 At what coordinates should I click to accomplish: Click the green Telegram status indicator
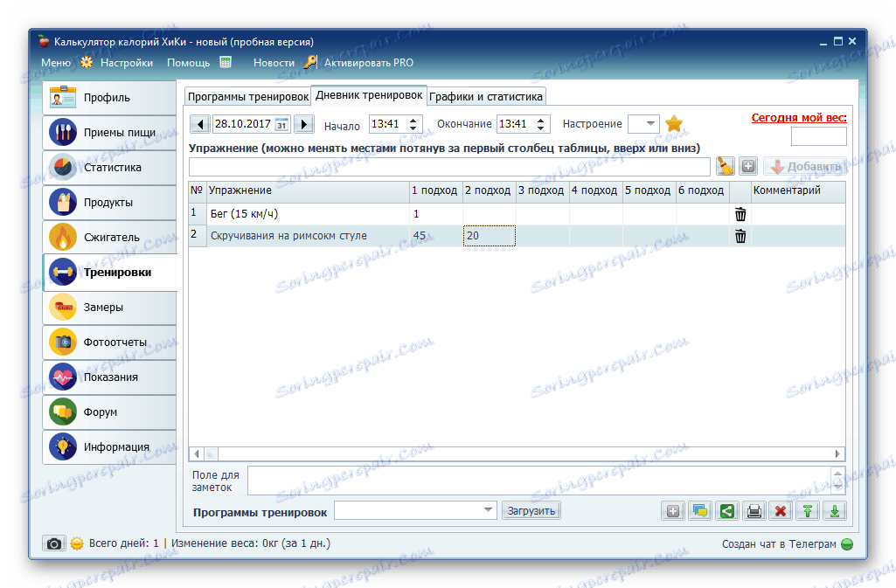[847, 544]
